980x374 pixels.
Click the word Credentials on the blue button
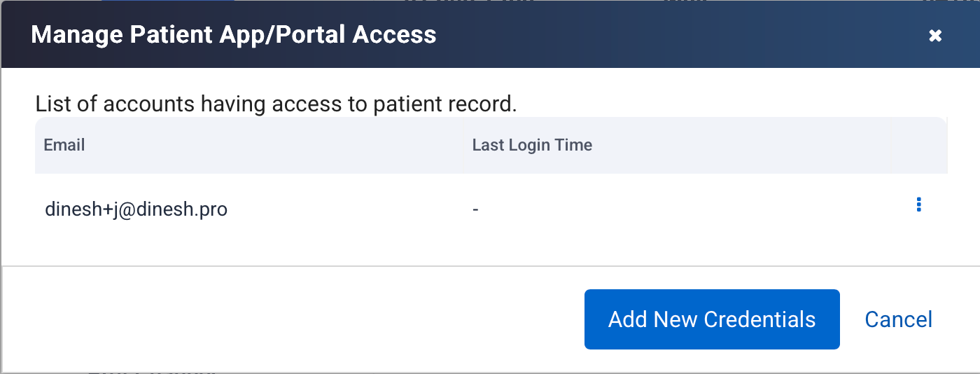(759, 319)
